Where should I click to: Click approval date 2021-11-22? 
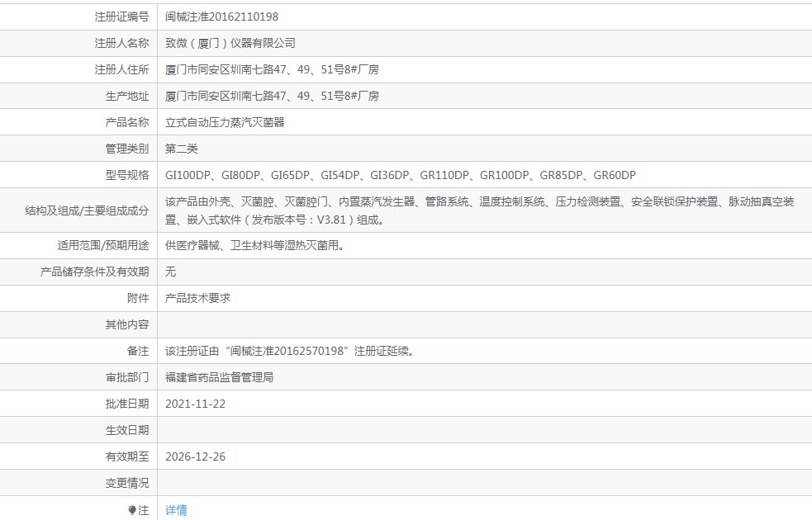pos(195,404)
